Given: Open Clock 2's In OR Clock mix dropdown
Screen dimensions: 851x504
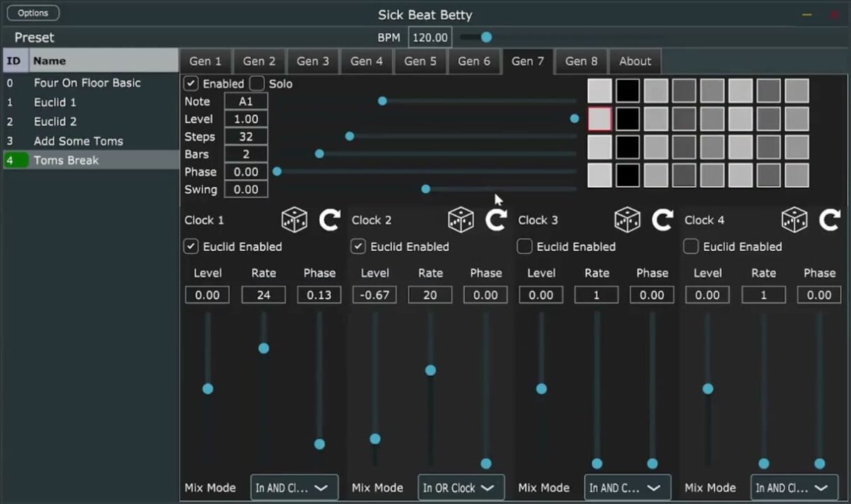Looking at the screenshot, I should tap(460, 487).
